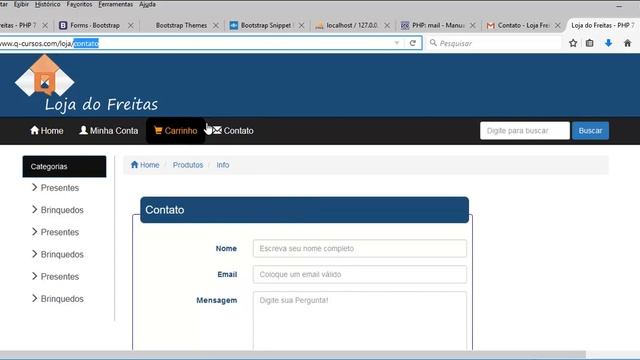The height and width of the screenshot is (360, 640).
Task: Expand the third Brinquedos category chevron
Action: 35,298
